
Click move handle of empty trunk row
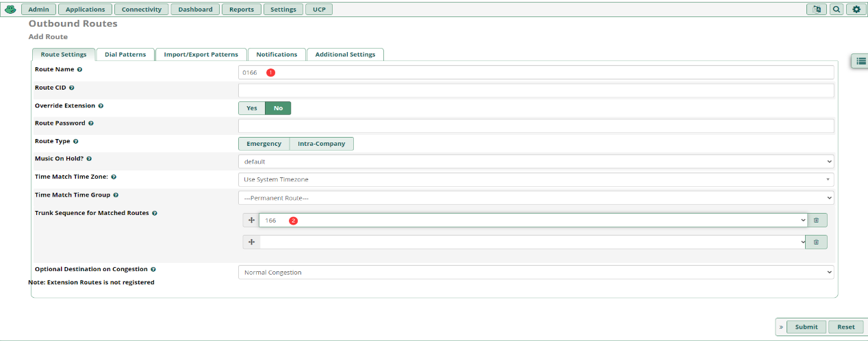pyautogui.click(x=251, y=242)
